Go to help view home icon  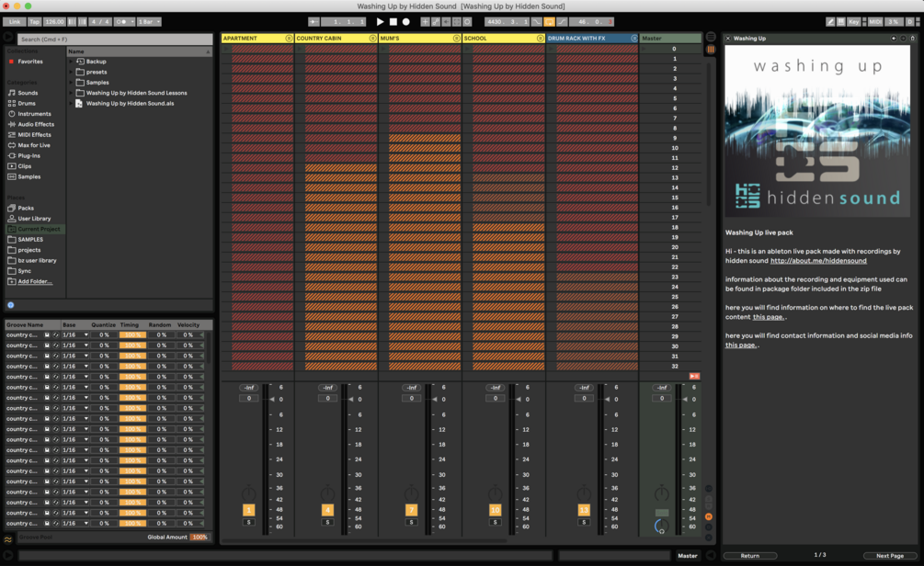tap(913, 39)
